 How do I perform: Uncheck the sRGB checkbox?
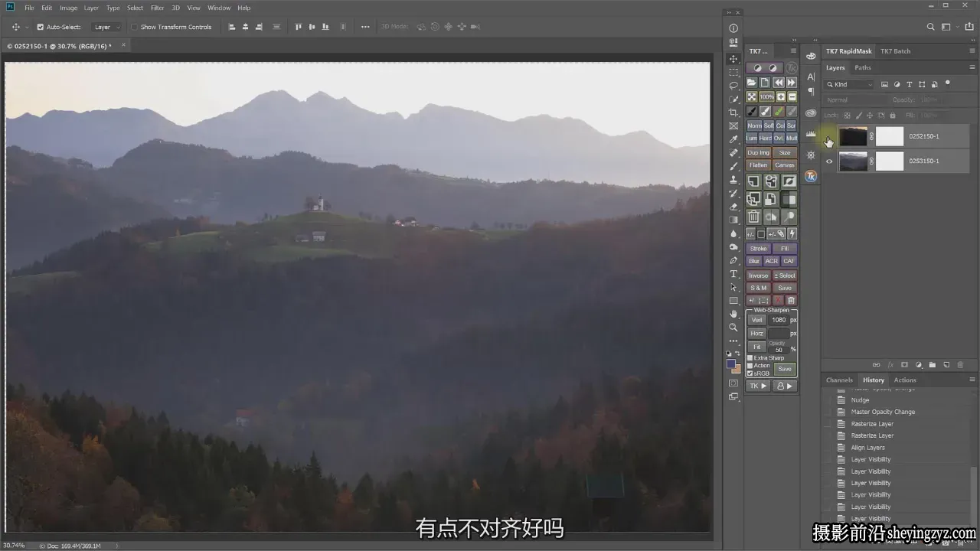point(750,373)
